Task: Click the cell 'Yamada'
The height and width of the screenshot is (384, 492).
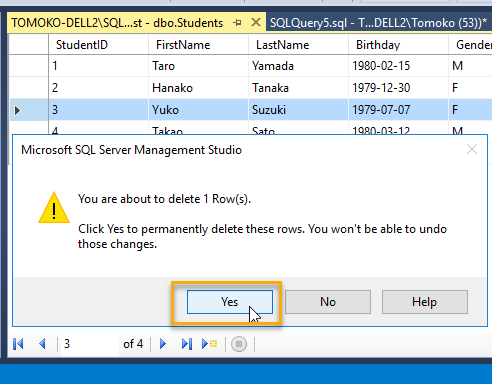Action: tap(298, 66)
